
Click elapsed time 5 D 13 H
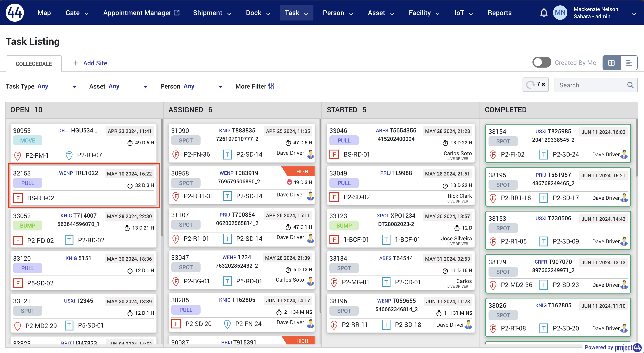tap(302, 269)
